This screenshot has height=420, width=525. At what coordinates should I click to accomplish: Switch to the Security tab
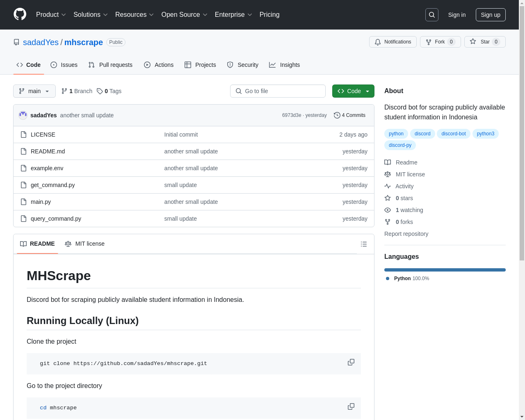243,65
